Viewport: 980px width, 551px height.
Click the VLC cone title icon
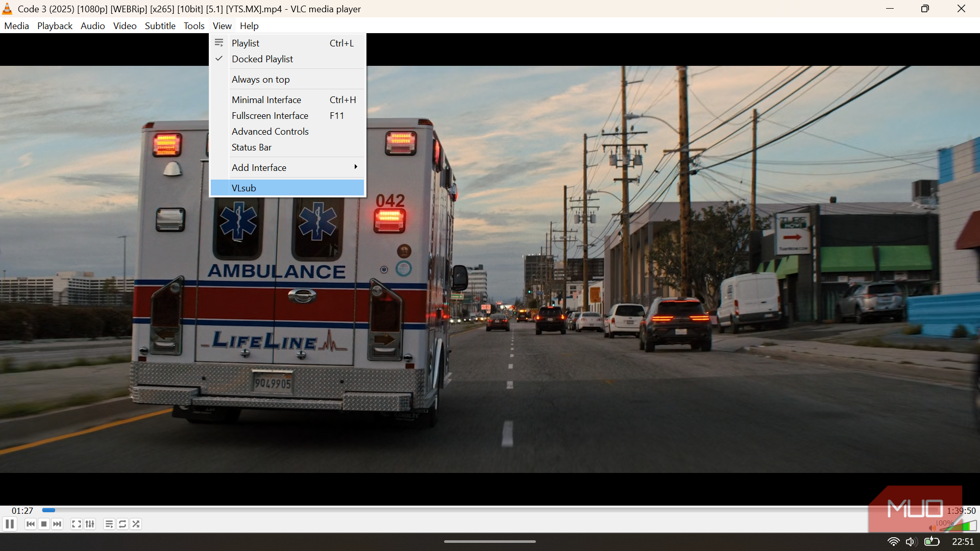click(x=7, y=9)
